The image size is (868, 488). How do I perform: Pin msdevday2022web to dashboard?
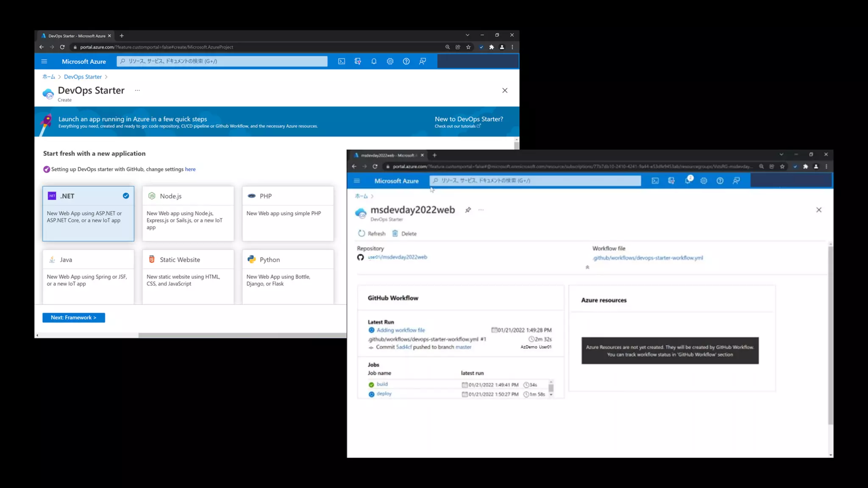click(468, 210)
